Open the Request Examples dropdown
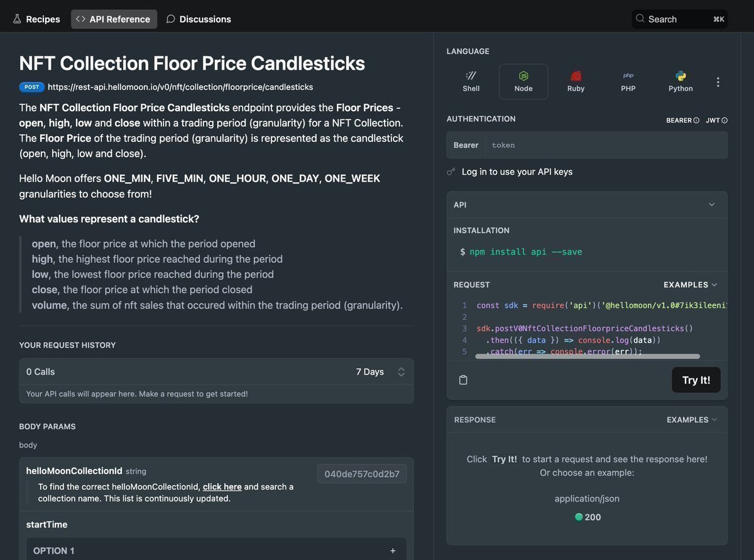The height and width of the screenshot is (560, 754). (690, 285)
